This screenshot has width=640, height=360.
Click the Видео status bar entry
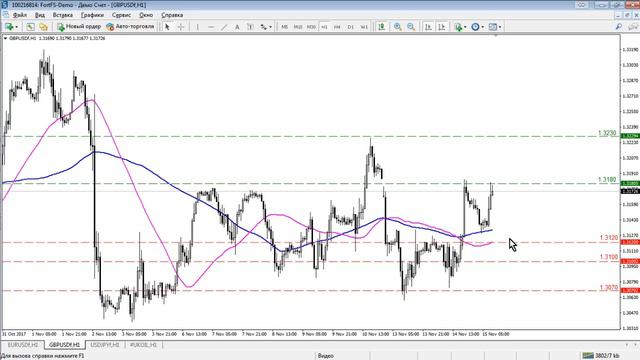click(326, 356)
